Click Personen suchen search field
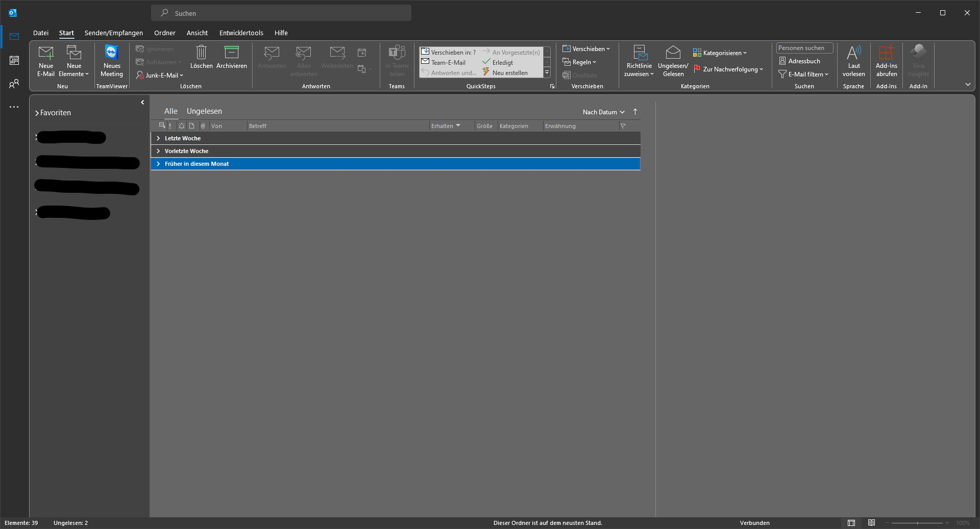 tap(804, 48)
